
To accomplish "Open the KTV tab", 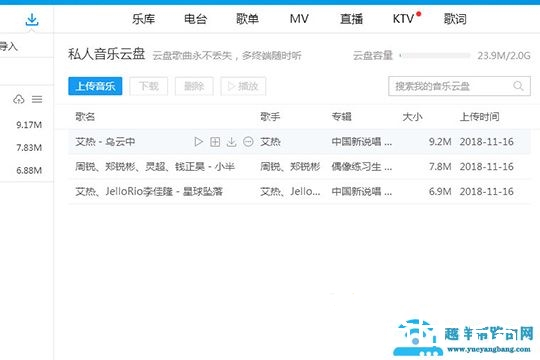I will (x=403, y=19).
